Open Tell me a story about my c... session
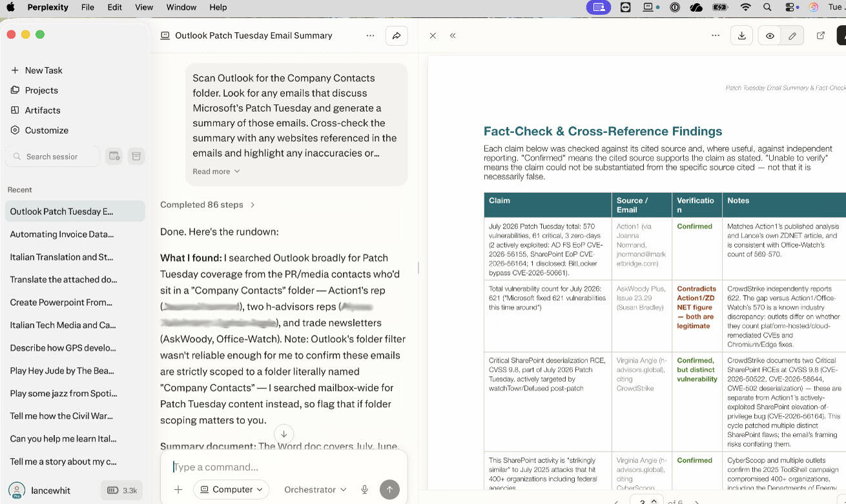The height and width of the screenshot is (504, 846). click(x=75, y=461)
